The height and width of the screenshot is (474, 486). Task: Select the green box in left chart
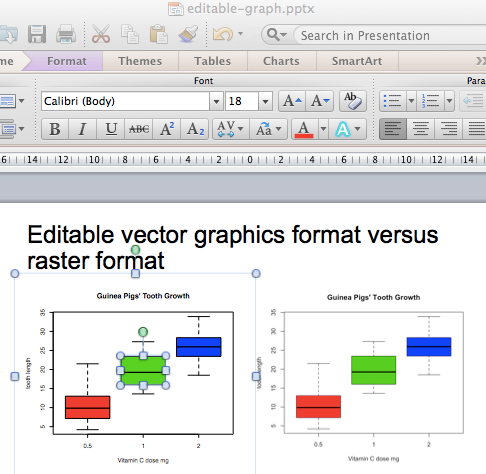tap(143, 370)
